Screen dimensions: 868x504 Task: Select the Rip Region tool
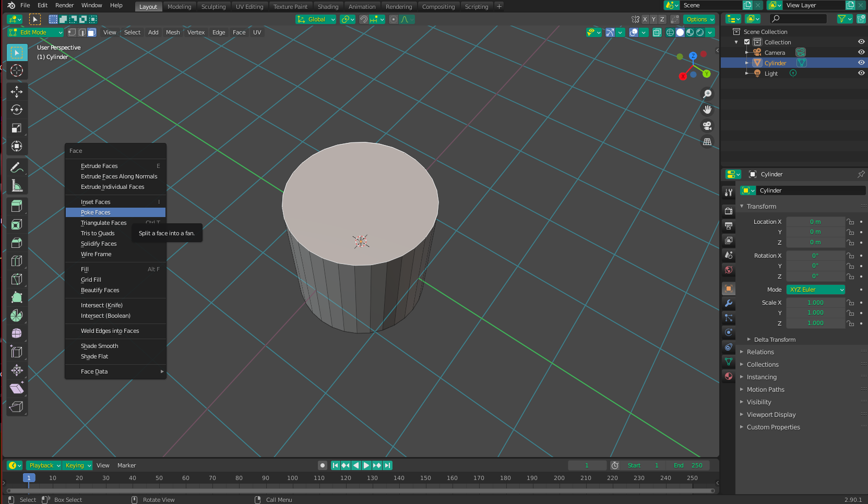coord(17,407)
